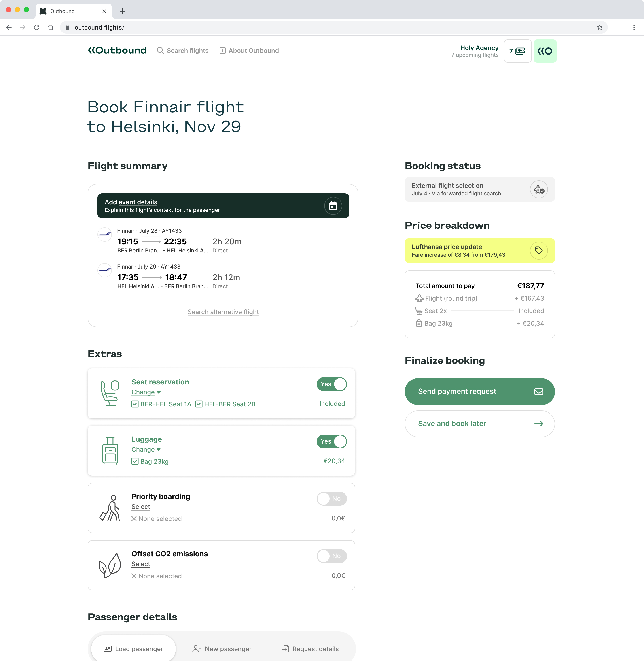Click the Search alternative flight link
644x661 pixels.
click(223, 312)
